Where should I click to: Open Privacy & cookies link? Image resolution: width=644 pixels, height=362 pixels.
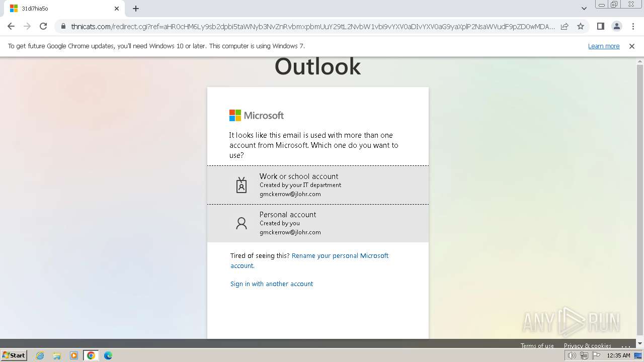click(x=588, y=346)
